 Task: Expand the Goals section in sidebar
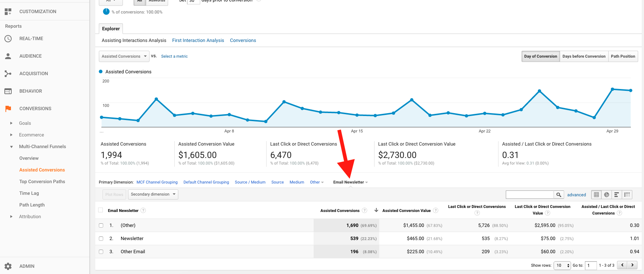(11, 123)
